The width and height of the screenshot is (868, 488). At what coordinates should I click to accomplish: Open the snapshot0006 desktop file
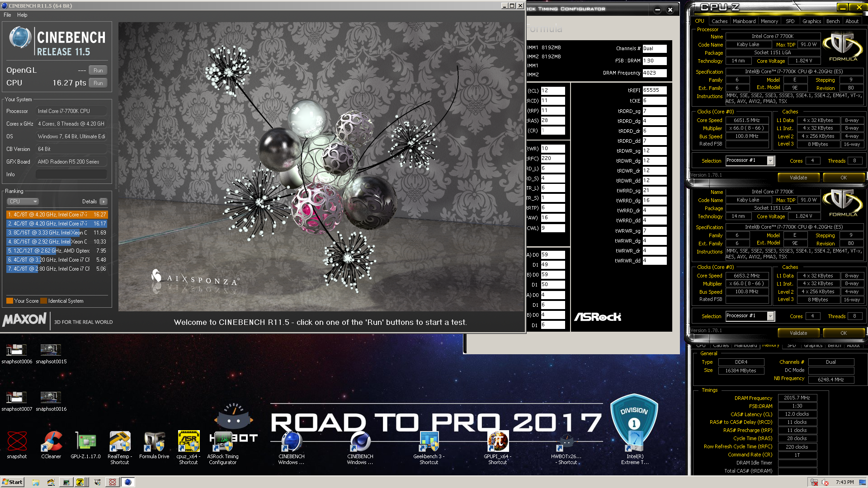pos(17,353)
